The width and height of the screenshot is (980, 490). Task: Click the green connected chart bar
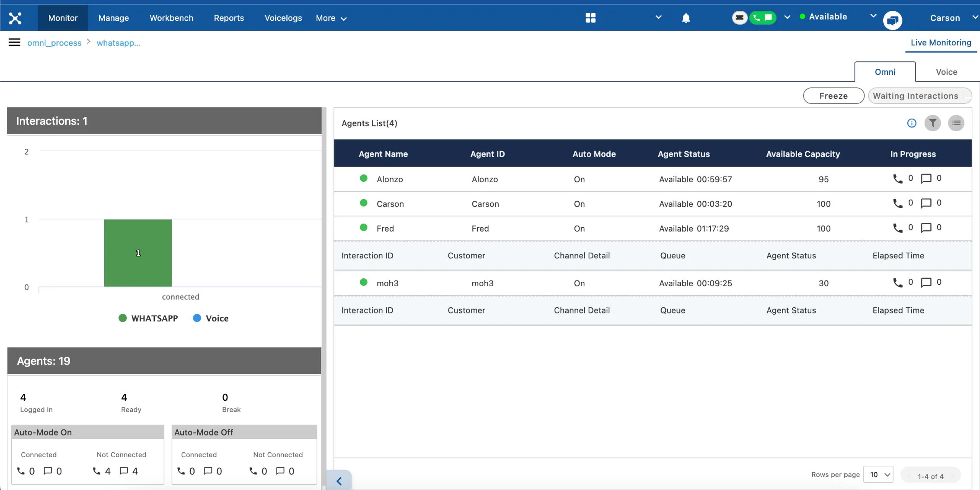(x=138, y=253)
